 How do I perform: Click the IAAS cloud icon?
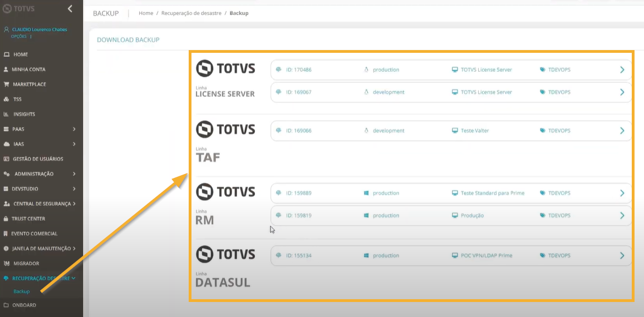pos(6,144)
